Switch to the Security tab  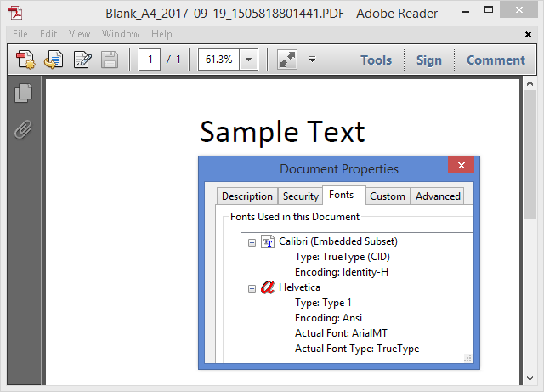pyautogui.click(x=301, y=196)
